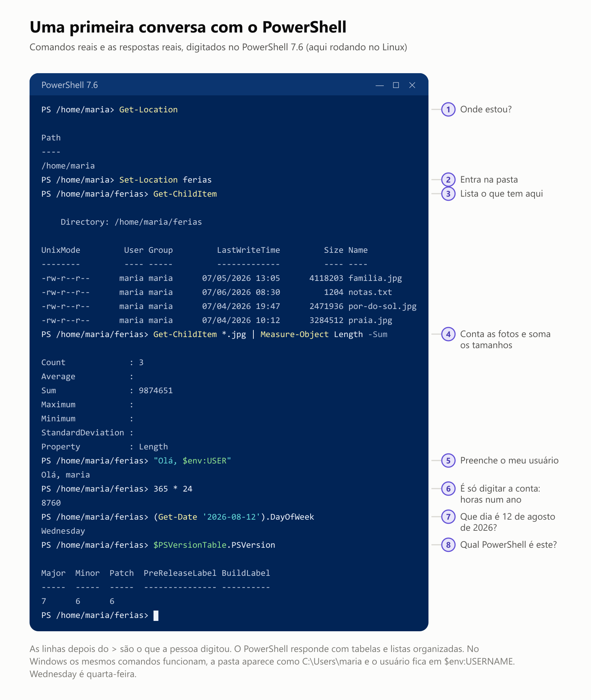Viewport: 591px width, 700px height.
Task: Select the notas.txt file name
Action: tap(370, 292)
